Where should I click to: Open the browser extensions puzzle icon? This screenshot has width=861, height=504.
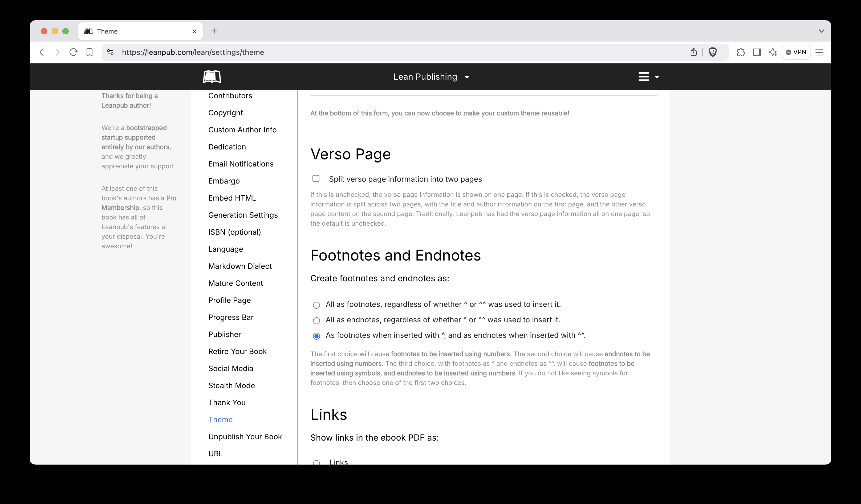pyautogui.click(x=740, y=52)
